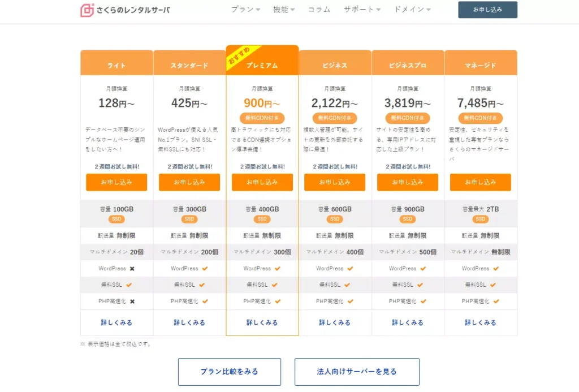Click the 900円〜 price
The width and height of the screenshot is (579, 392).
pos(262,103)
